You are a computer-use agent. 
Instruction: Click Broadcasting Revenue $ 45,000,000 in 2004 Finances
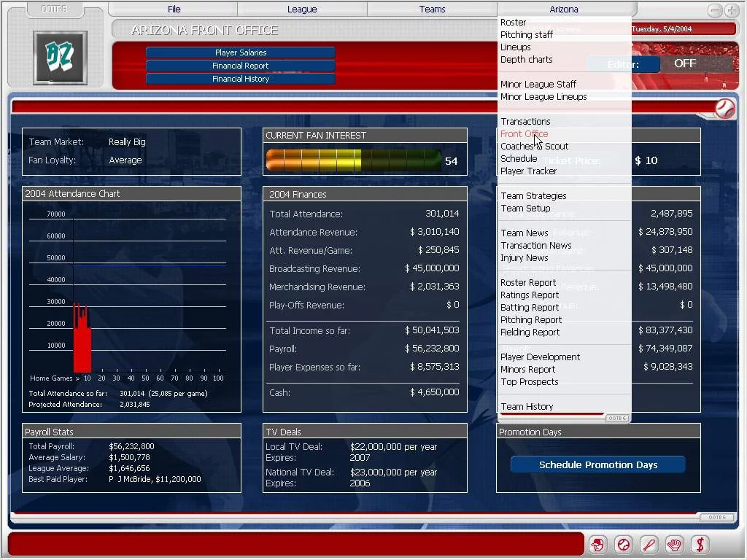432,268
